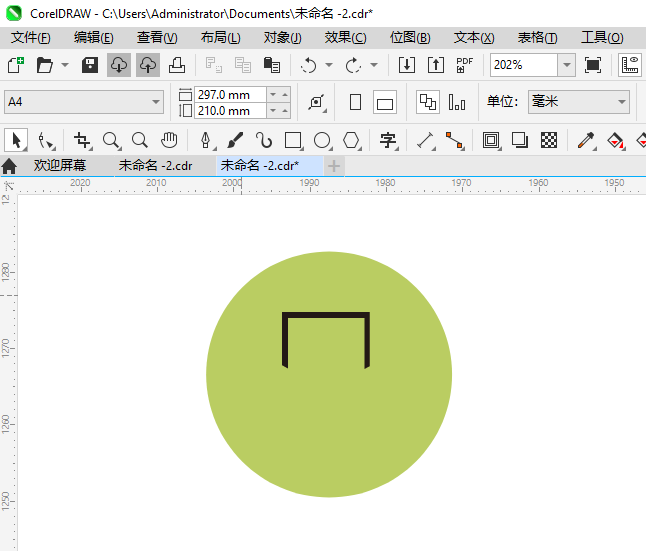This screenshot has width=646, height=551.
Task: Apply layout to all pages icon
Action: (x=428, y=102)
